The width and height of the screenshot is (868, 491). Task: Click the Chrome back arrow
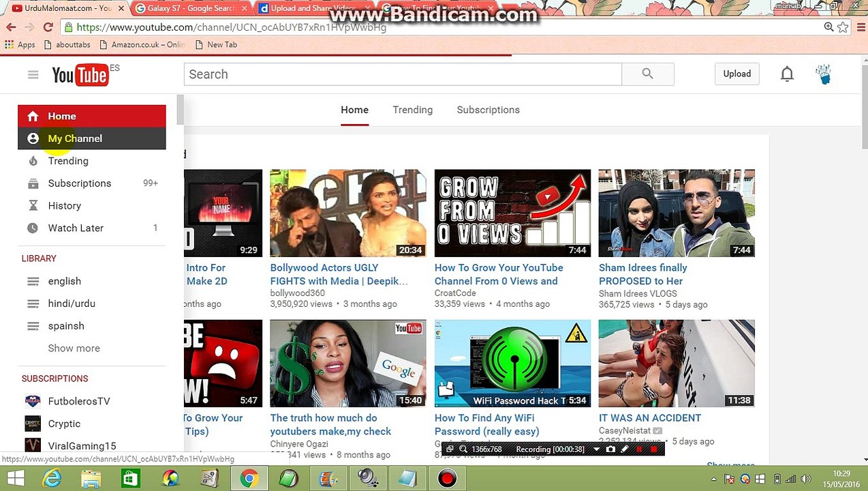point(11,27)
